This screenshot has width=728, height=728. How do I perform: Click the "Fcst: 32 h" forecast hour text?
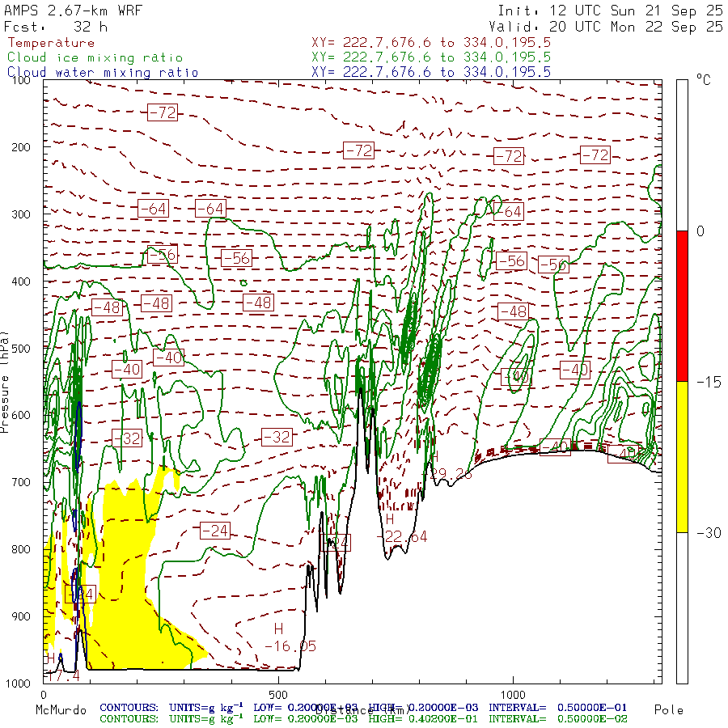56,27
